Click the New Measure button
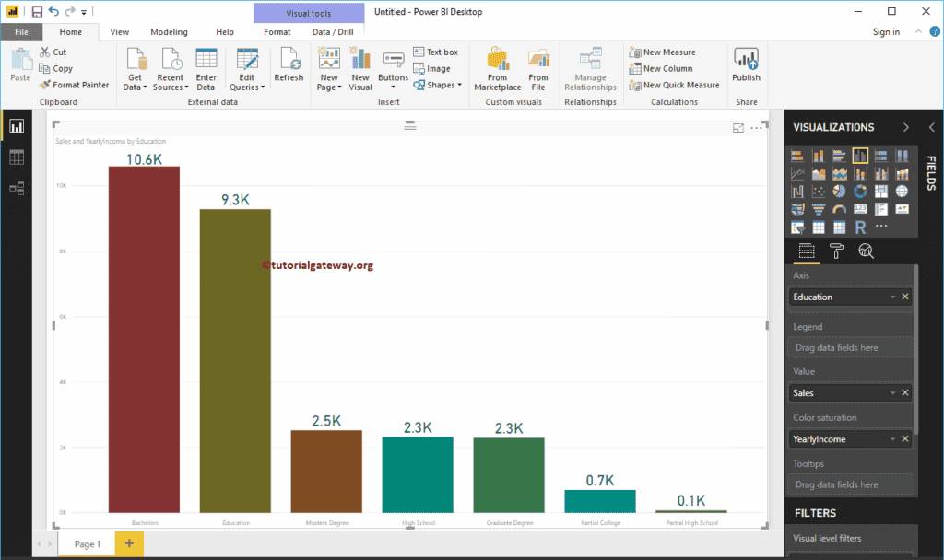The width and height of the screenshot is (944, 560). point(662,52)
